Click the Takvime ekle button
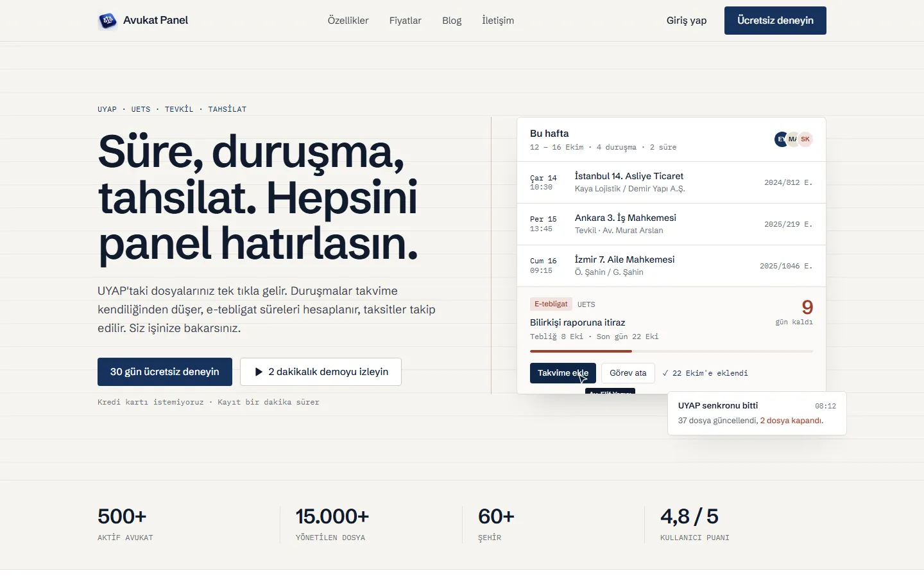Screen dimensions: 924x578 pyautogui.click(x=563, y=373)
